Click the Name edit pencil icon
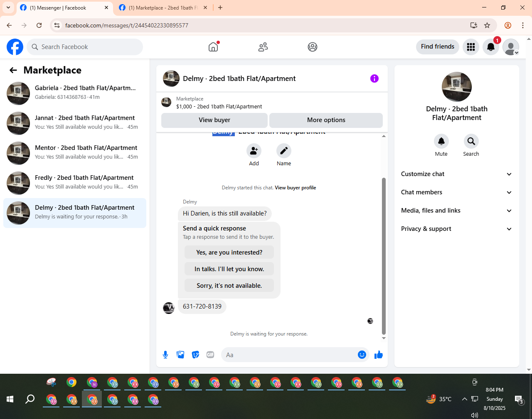 [x=284, y=151]
